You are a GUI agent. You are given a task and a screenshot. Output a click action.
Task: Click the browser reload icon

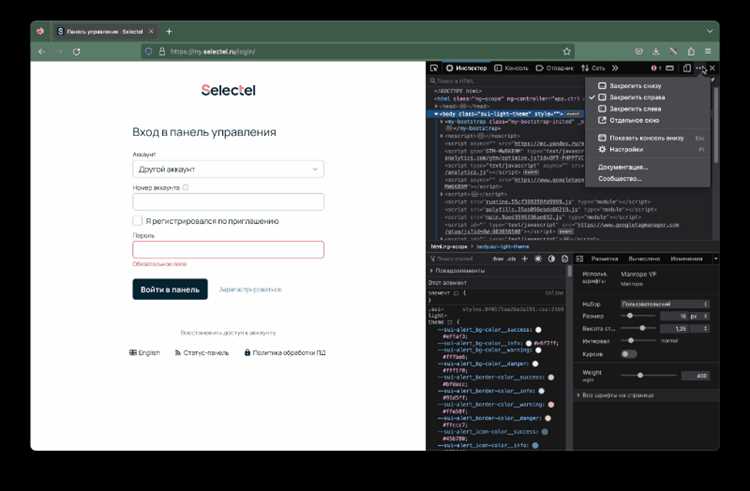(77, 51)
